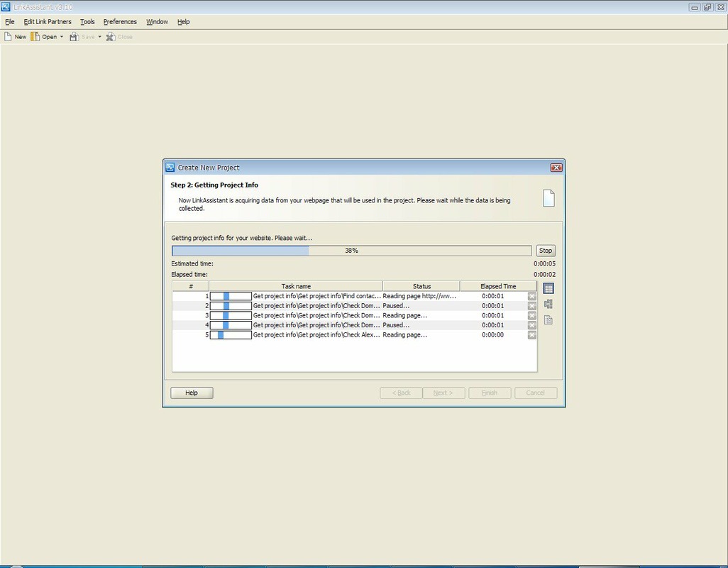
Task: Click 'Step 2: Getting Project Info' heading
Action: pos(214,185)
